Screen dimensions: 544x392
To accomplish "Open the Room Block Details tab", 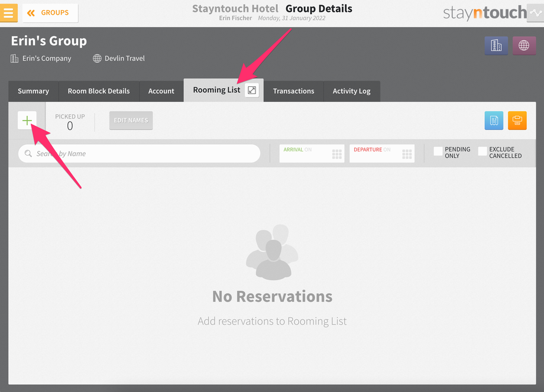I will click(x=99, y=91).
